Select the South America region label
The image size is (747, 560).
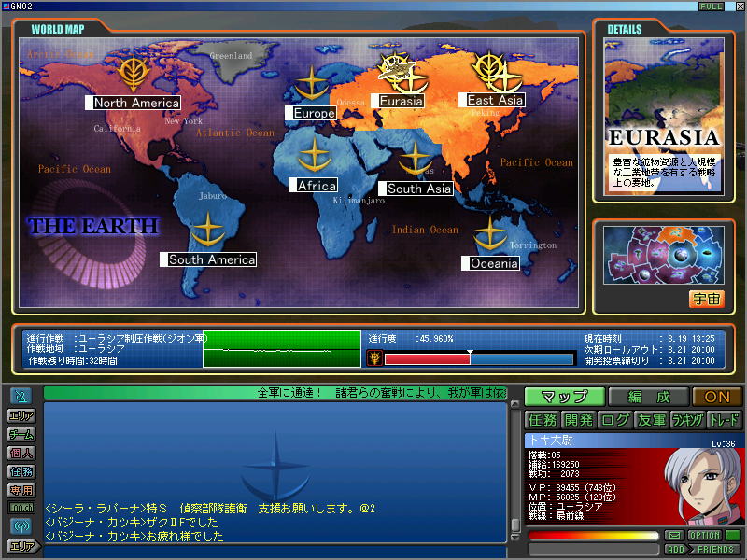pos(208,259)
